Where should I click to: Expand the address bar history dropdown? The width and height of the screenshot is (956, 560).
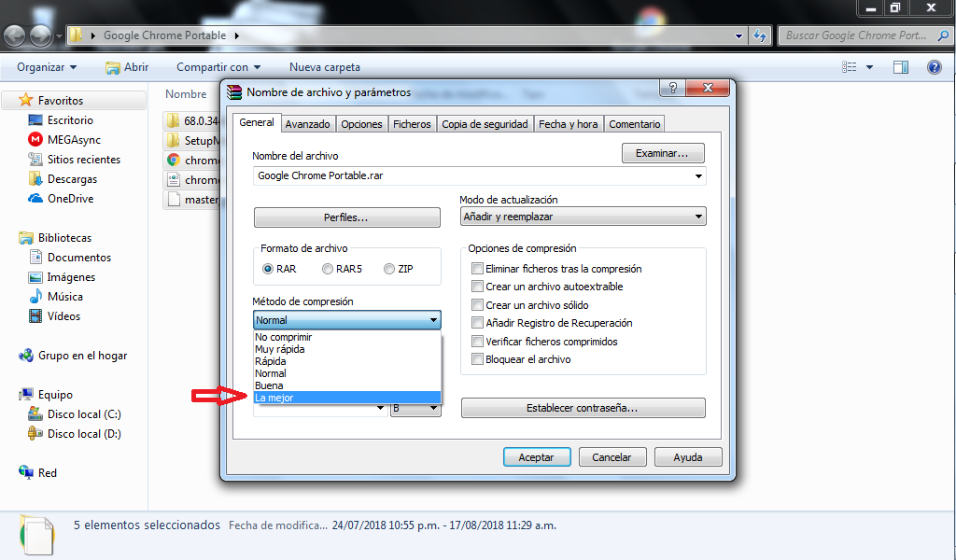pyautogui.click(x=739, y=36)
